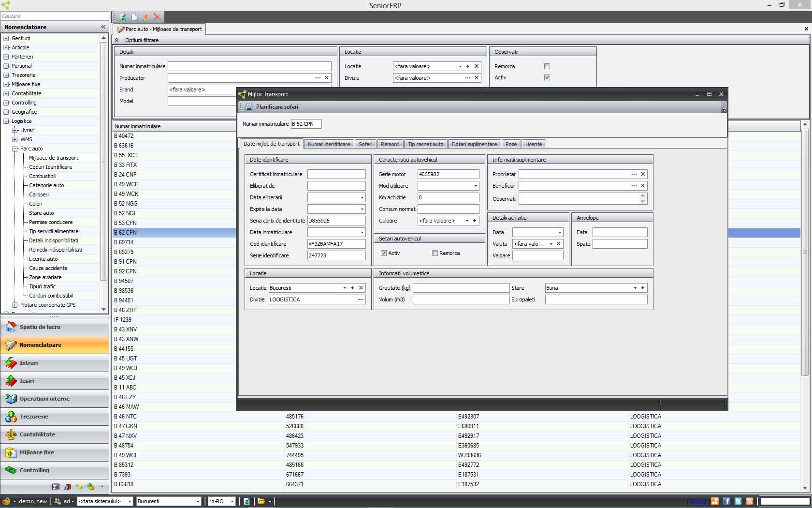
Task: Click the theme palette icon at bottom left
Action: click(x=6, y=501)
